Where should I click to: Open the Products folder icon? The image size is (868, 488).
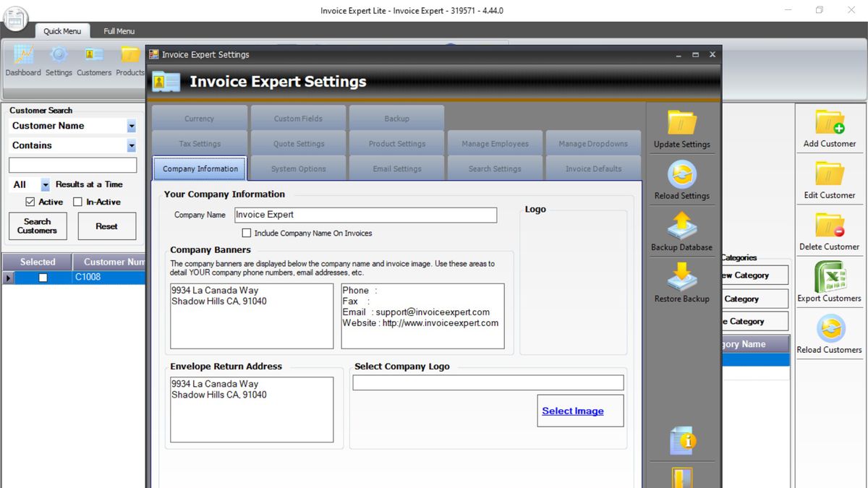click(130, 55)
